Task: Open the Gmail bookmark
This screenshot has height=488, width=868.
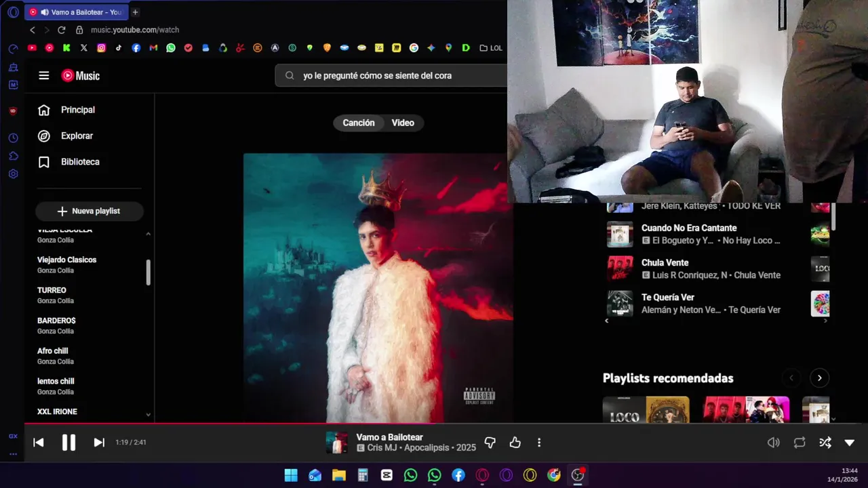Action: [153, 48]
